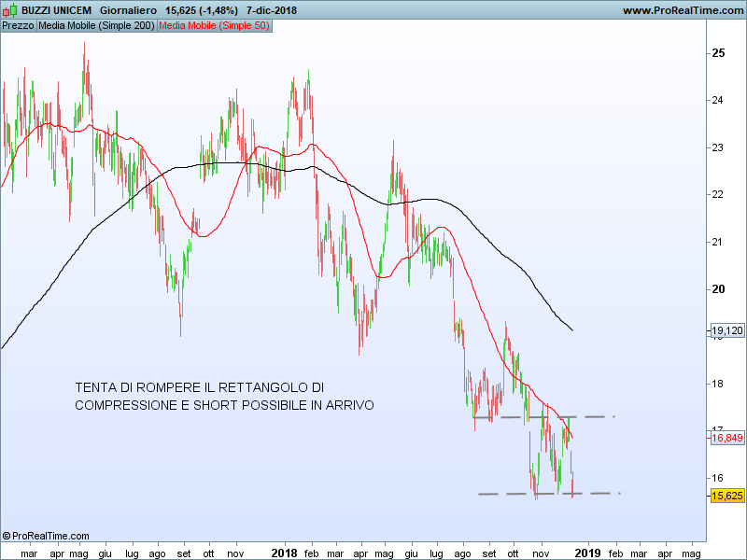Click the 'feb' label right after 2019
This screenshot has width=747, height=560.
[615, 553]
